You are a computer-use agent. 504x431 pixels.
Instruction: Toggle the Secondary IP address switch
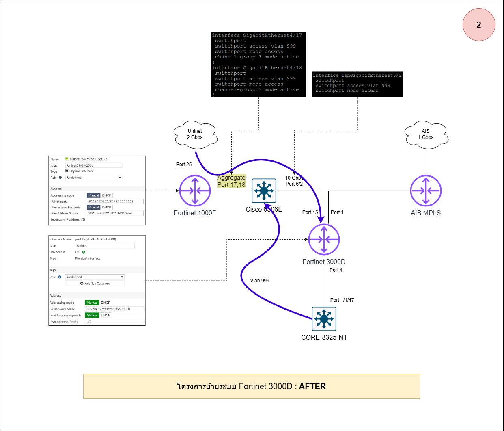83,219
